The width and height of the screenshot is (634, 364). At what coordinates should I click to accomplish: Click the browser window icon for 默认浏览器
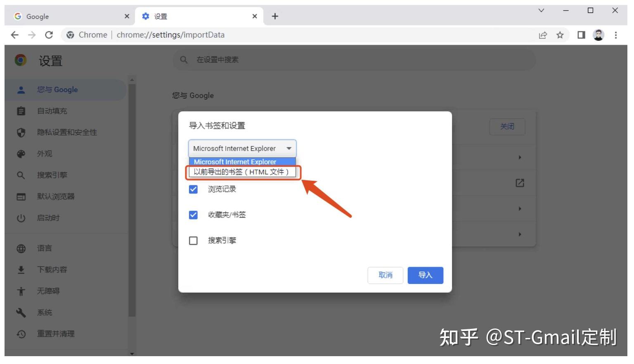click(x=21, y=197)
